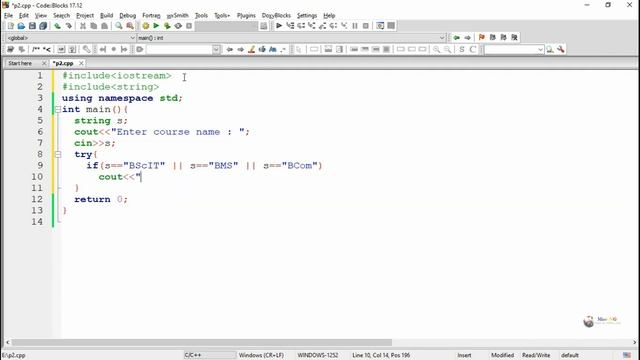This screenshot has width=640, height=360.
Task: Click the zoom in icon on toolbar
Action: (x=436, y=49)
